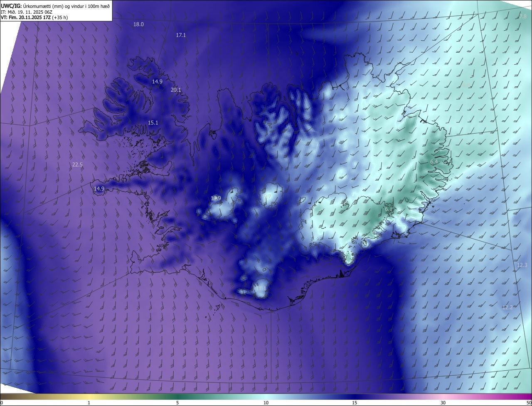
Task: Click the colorbar tick label 1
Action: 89,403
